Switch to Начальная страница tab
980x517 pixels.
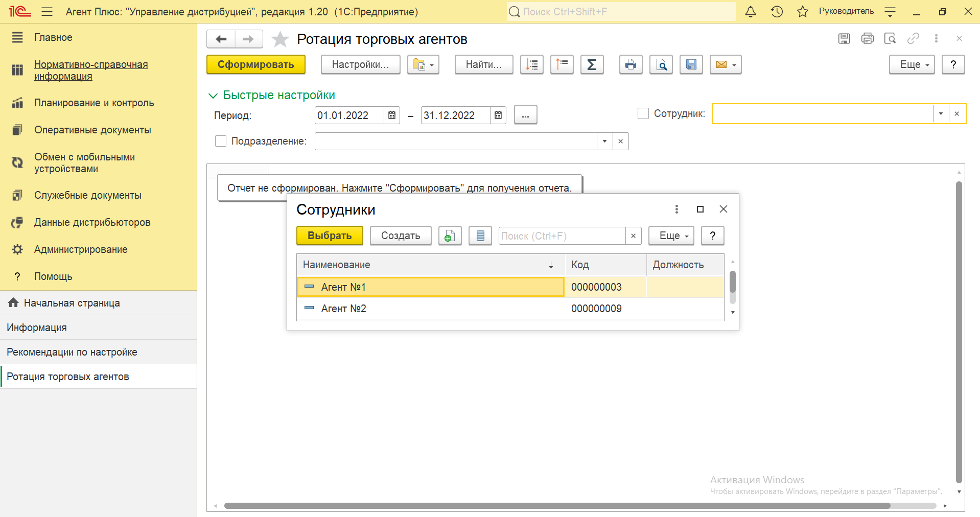(98, 303)
